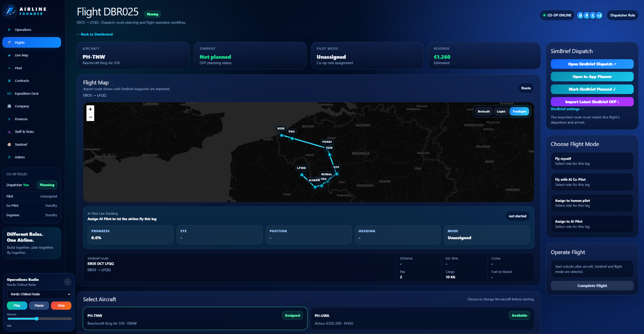Adjust the radio volume slider

(39, 319)
